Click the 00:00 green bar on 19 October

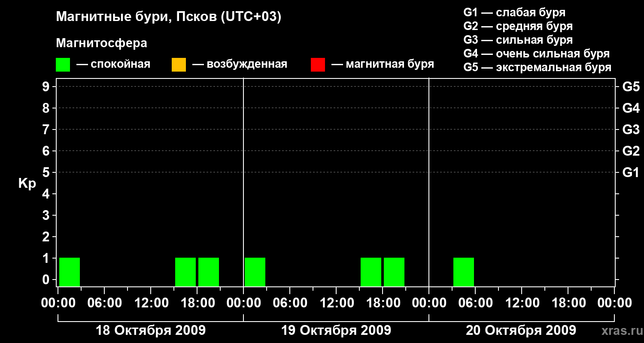pyautogui.click(x=255, y=272)
